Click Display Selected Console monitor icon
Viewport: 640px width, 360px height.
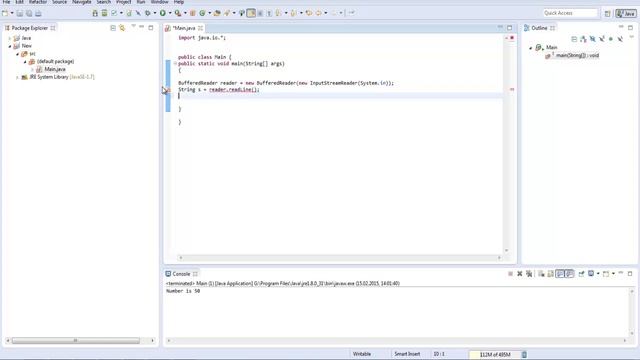[x=591, y=273]
